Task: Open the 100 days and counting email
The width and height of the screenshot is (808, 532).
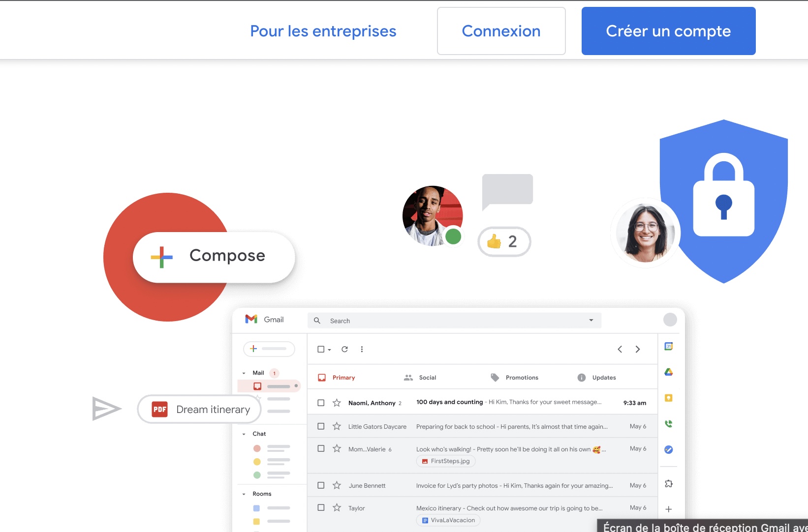Action: tap(482, 402)
